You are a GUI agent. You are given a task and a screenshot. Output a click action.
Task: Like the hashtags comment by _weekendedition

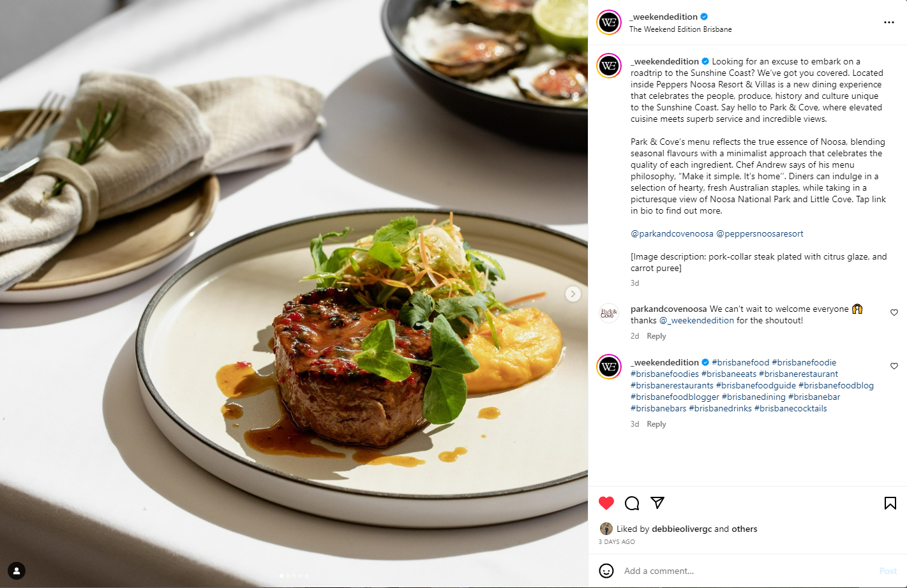(x=894, y=366)
